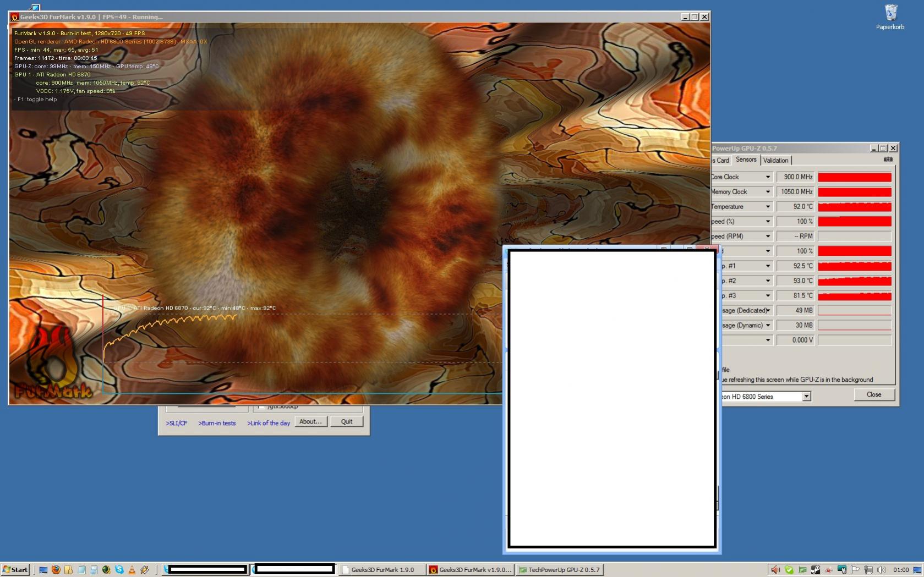Expand the fan Speed (RPM) sensor dropdown

coord(768,237)
